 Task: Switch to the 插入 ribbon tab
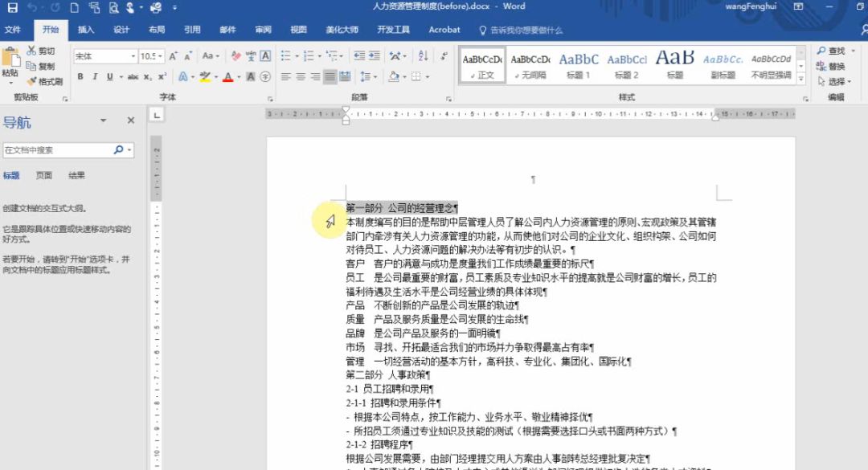click(85, 30)
